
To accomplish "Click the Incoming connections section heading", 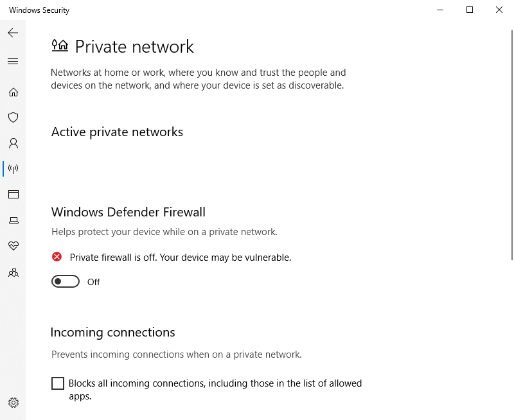I will click(112, 332).
